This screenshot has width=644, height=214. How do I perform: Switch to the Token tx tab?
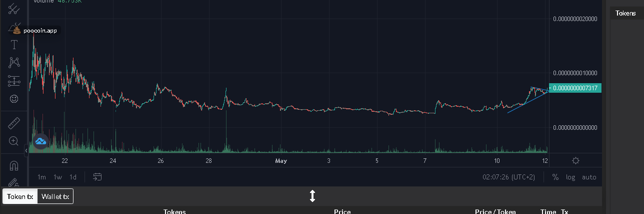[20, 196]
